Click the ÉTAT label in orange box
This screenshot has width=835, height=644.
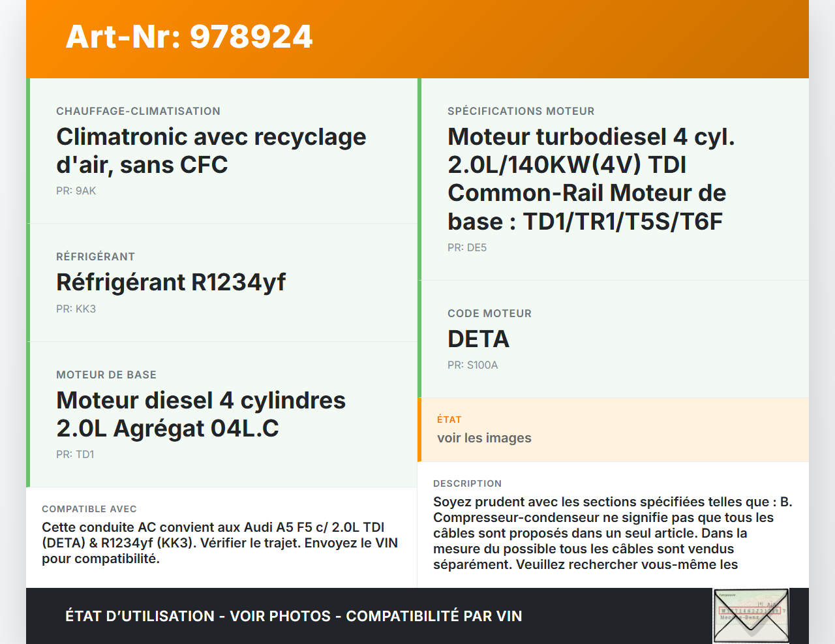pos(449,420)
